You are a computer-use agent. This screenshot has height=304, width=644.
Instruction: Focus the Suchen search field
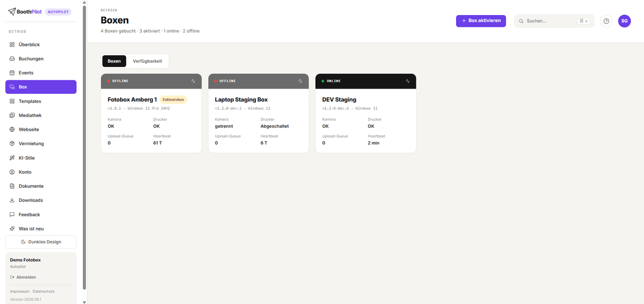pyautogui.click(x=554, y=21)
